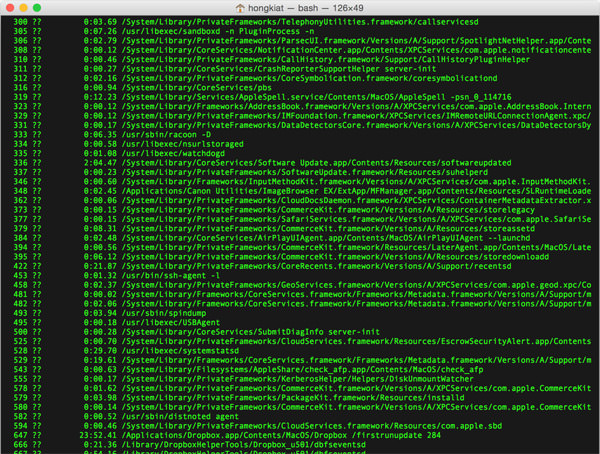The image size is (600, 454).
Task: Click the systemstatsd process line PID 528
Action: [x=126, y=351]
